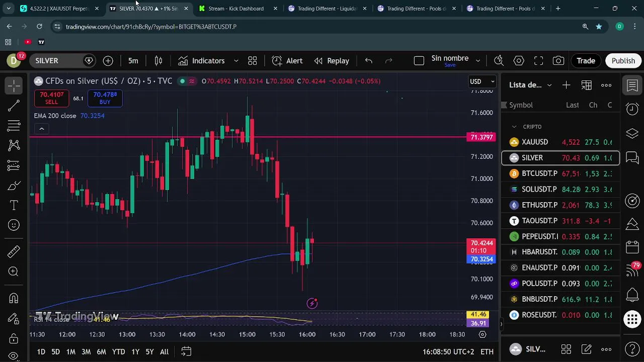This screenshot has height=362, width=644.
Task: Click the BUY 70.4788 button
Action: pos(105,98)
